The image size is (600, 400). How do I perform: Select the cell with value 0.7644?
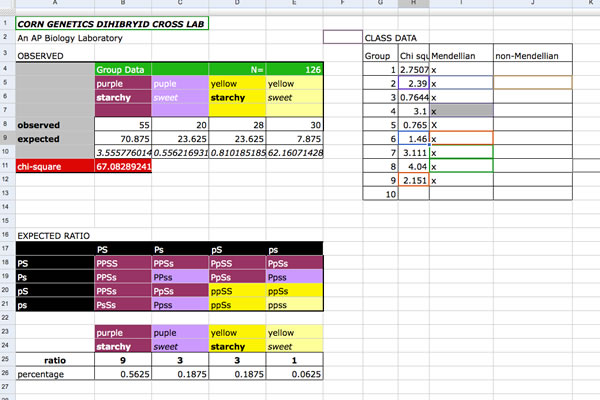tap(414, 97)
